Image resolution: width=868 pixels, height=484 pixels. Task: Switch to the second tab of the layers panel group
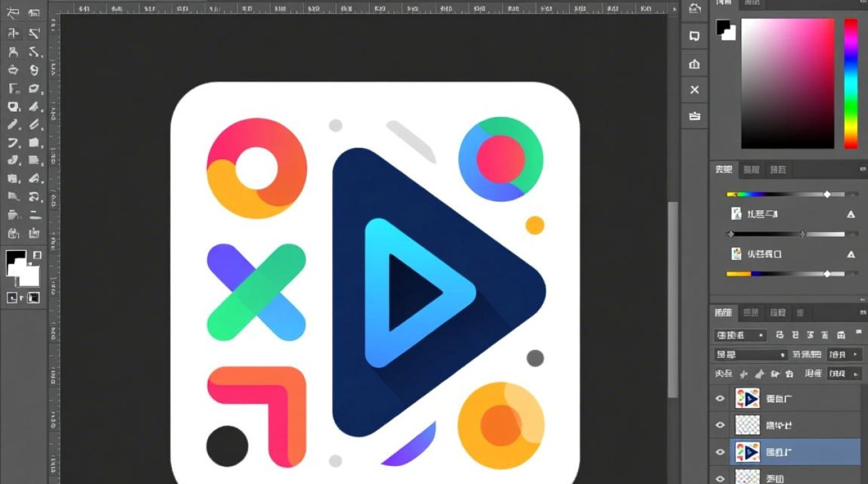(750, 313)
